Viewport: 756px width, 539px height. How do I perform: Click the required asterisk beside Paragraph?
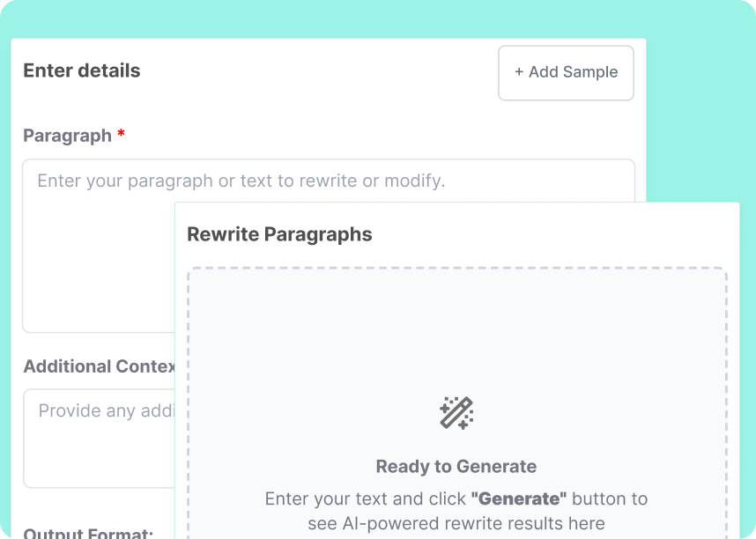click(x=121, y=135)
